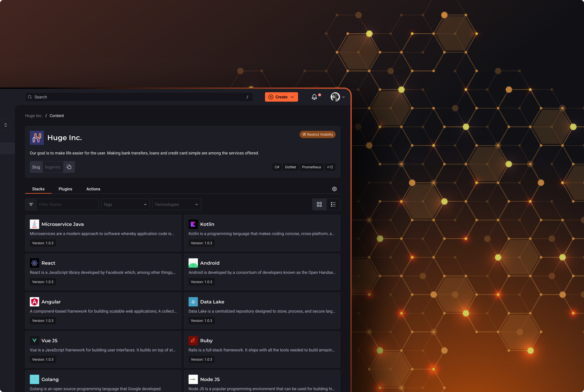Image resolution: width=584 pixels, height=392 pixels.
Task: Expand the sidebar collapse arrows
Action: click(x=6, y=125)
